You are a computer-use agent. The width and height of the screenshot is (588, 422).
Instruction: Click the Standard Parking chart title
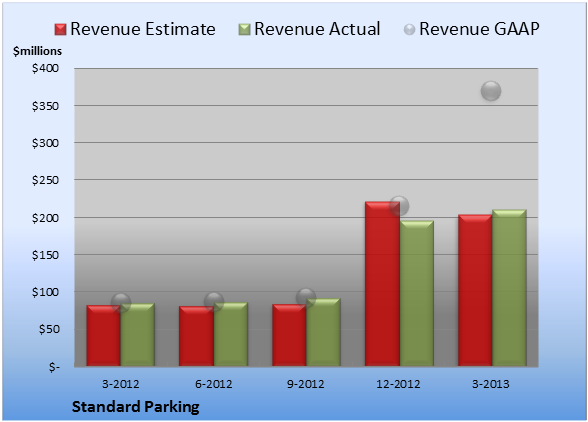(136, 407)
